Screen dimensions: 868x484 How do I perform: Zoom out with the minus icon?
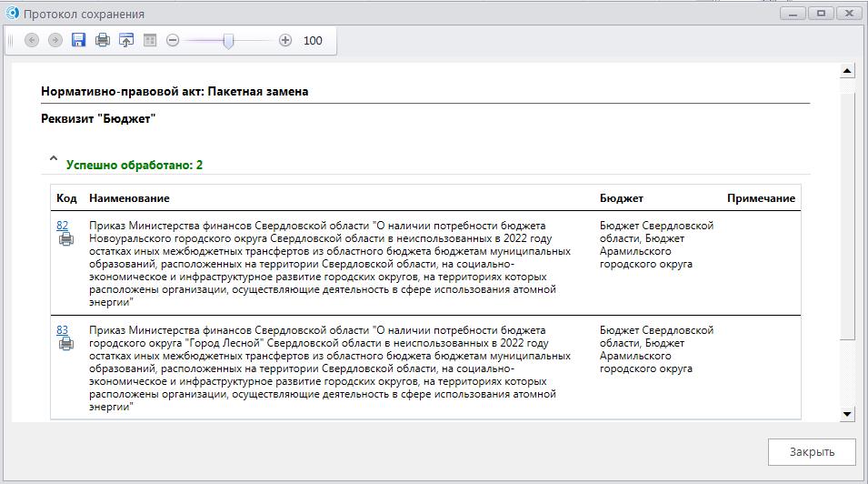tap(173, 40)
